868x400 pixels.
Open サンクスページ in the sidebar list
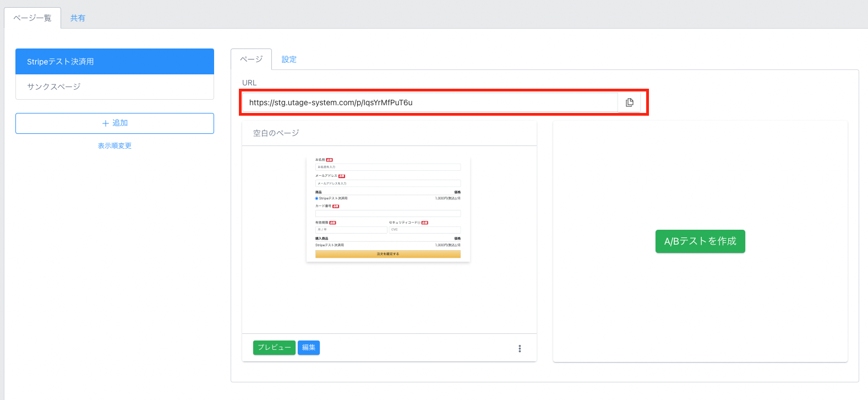[x=114, y=87]
